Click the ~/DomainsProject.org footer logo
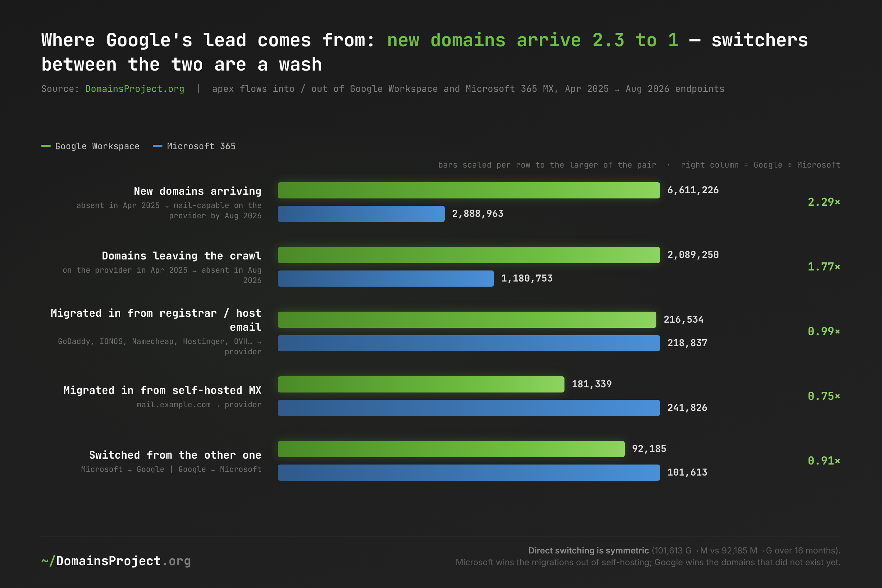This screenshot has height=588, width=882. (x=116, y=561)
